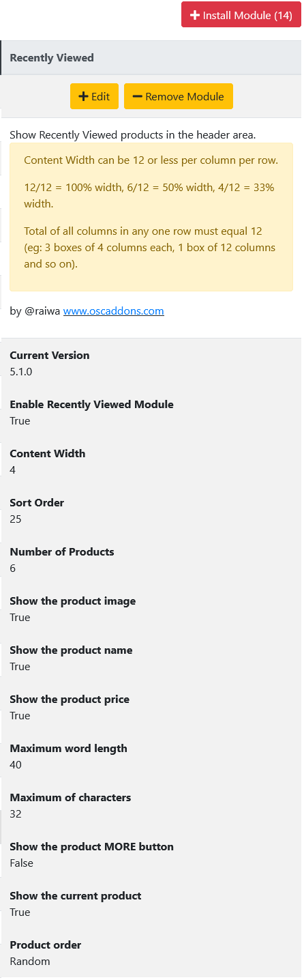The image size is (304, 980).
Task: Click the yellow Content Width info box
Action: (151, 217)
